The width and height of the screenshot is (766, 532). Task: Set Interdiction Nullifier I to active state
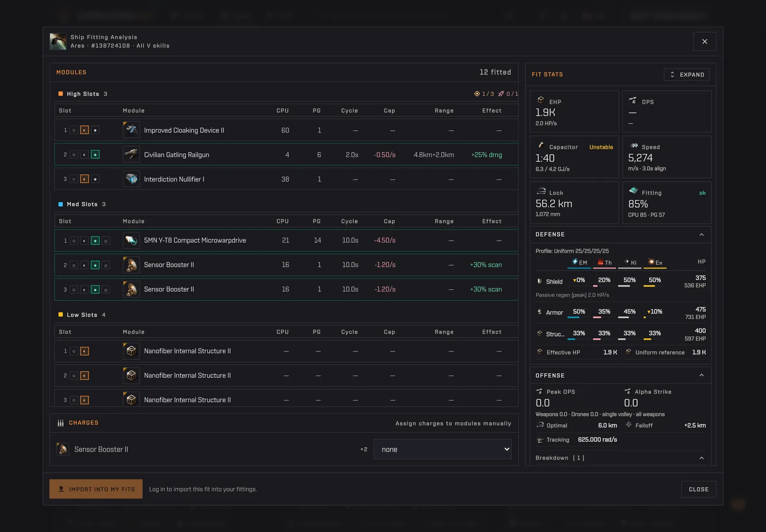point(95,179)
